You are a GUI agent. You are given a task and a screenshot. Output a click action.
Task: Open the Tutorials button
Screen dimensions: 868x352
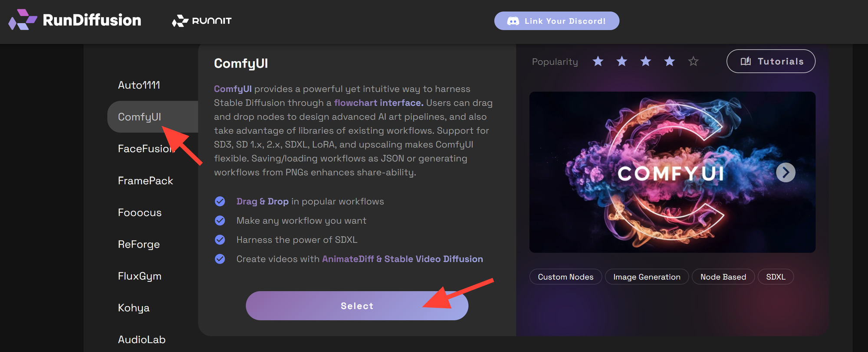tap(771, 62)
